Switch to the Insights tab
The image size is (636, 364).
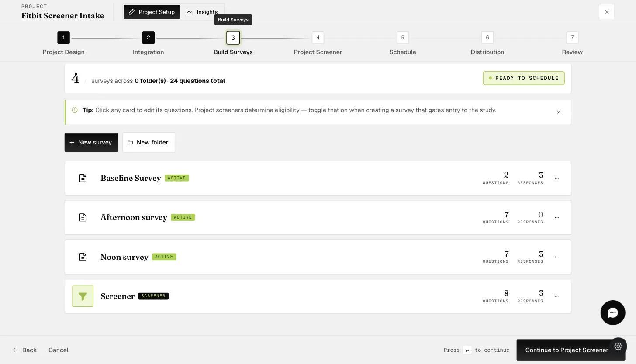[202, 12]
